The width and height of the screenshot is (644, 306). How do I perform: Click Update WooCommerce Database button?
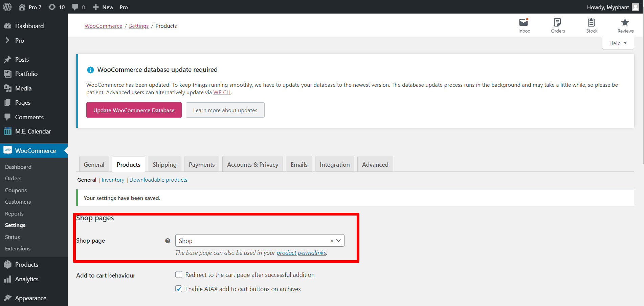click(134, 110)
